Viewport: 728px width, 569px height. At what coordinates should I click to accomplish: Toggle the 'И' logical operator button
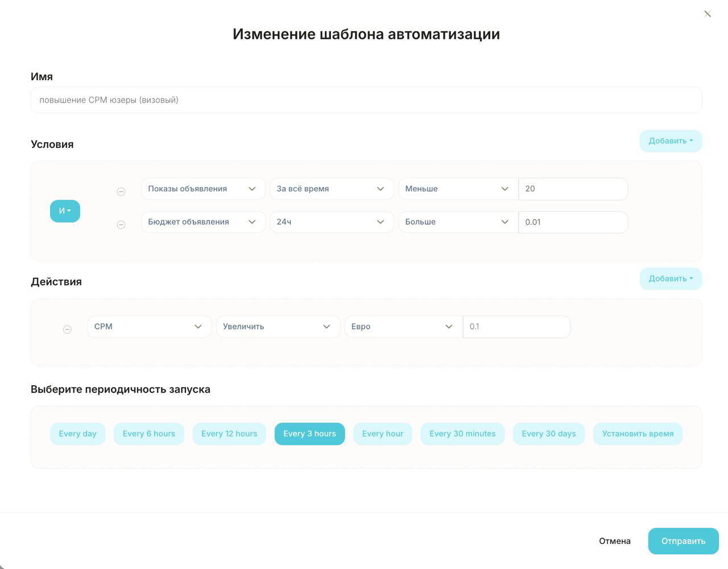[x=65, y=211]
